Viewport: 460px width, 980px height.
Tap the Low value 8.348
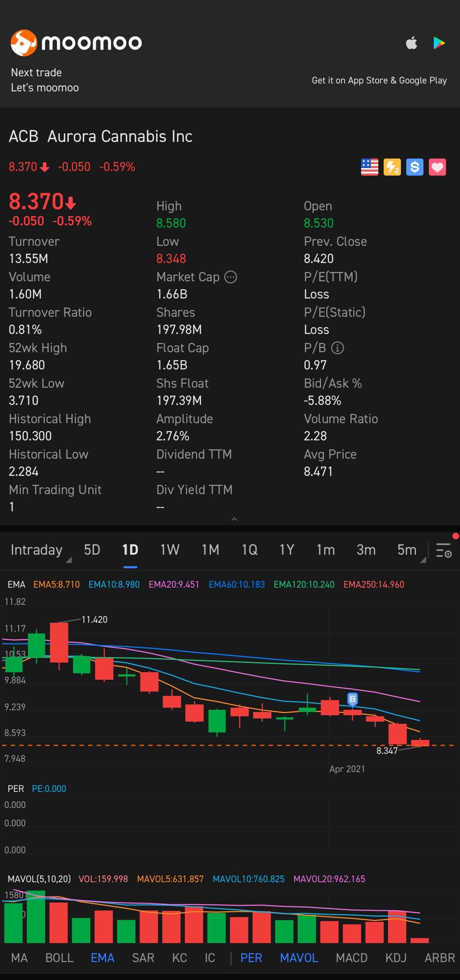[171, 259]
